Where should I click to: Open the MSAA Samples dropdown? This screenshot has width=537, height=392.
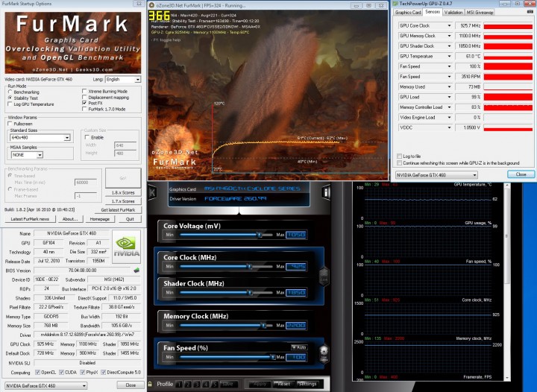point(27,155)
